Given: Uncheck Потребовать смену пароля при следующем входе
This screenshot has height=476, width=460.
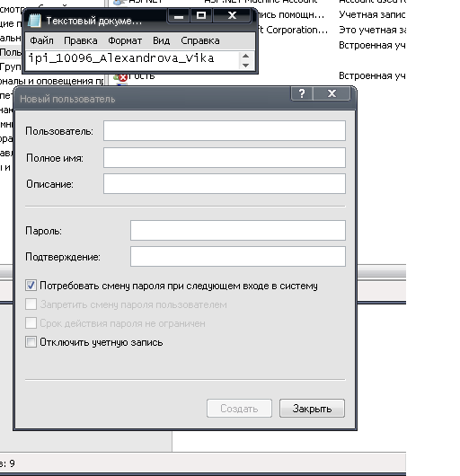Looking at the screenshot, I should pos(31,286).
